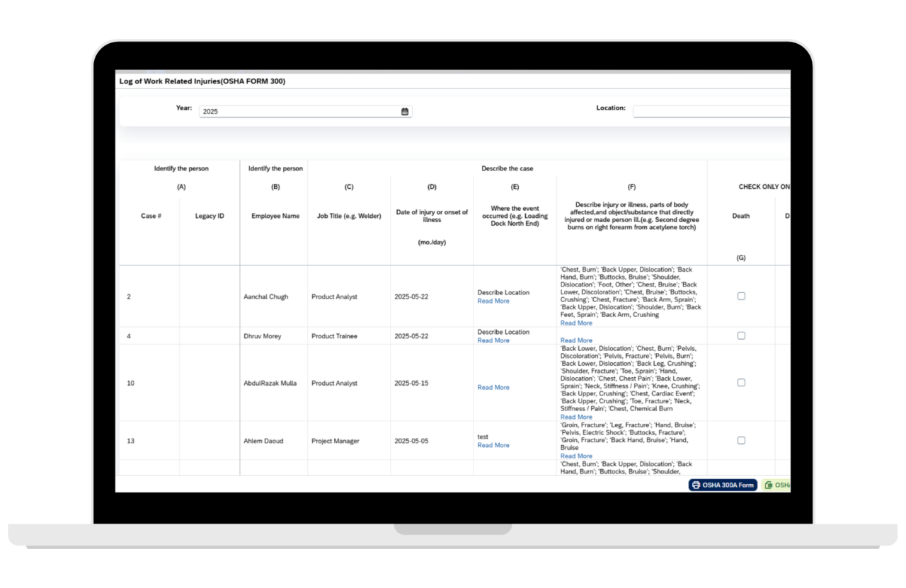Open Read More under Dhruv Morey's location

click(x=493, y=341)
